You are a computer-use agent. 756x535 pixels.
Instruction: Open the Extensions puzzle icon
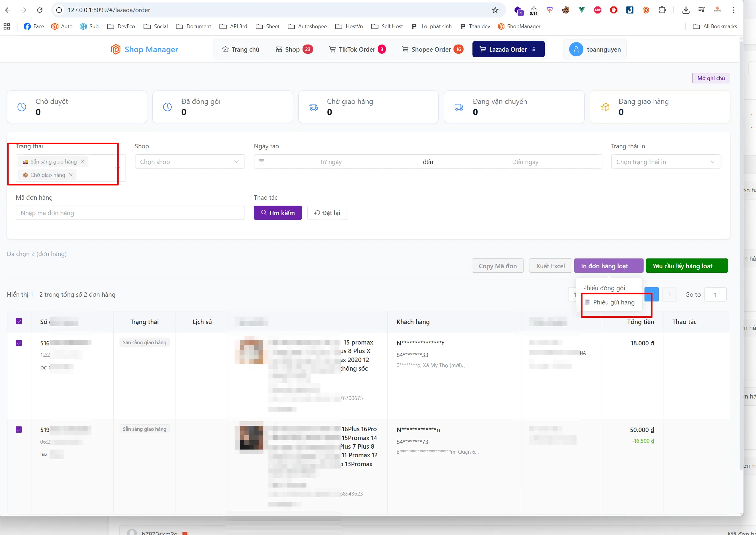(x=662, y=10)
